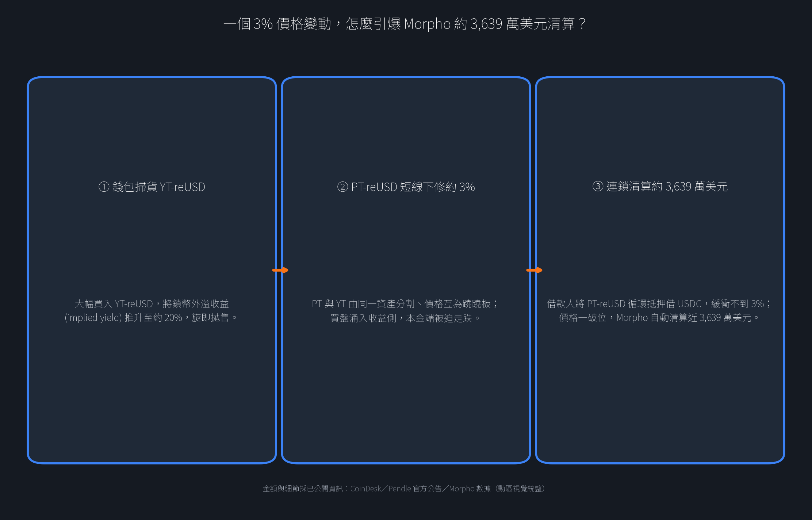Select card heading ③ 連鎖清算約 3,639 萬美元
The height and width of the screenshot is (520, 812).
pyautogui.click(x=660, y=187)
